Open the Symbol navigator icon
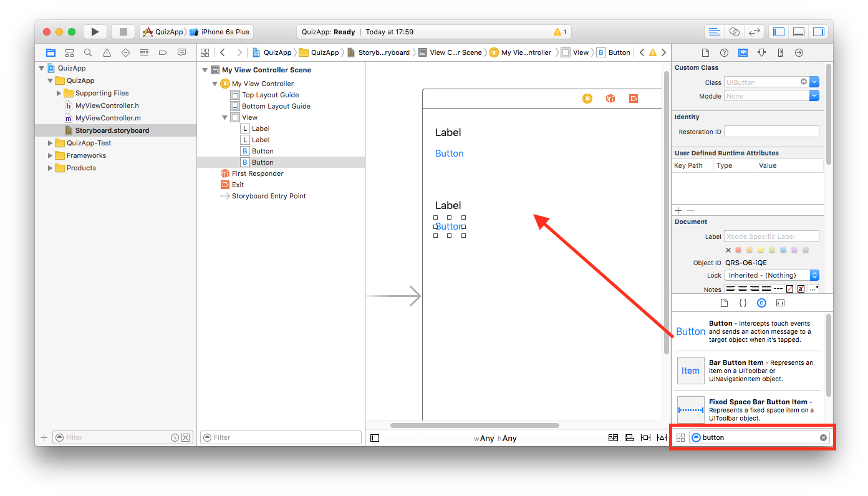868x496 pixels. [x=69, y=52]
